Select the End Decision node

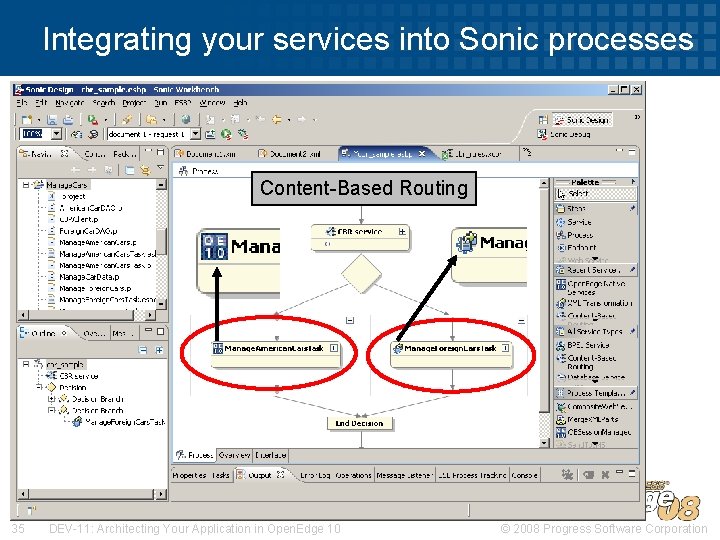pyautogui.click(x=360, y=423)
